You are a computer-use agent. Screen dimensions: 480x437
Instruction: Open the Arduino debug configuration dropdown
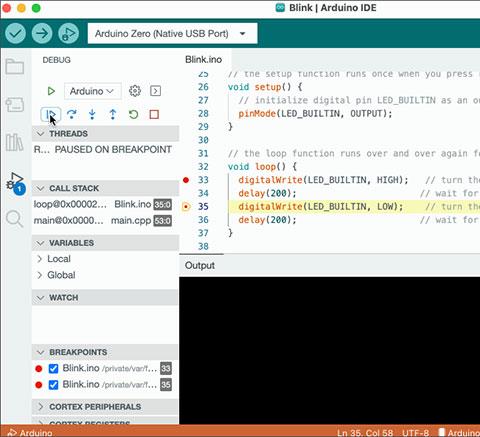click(92, 91)
